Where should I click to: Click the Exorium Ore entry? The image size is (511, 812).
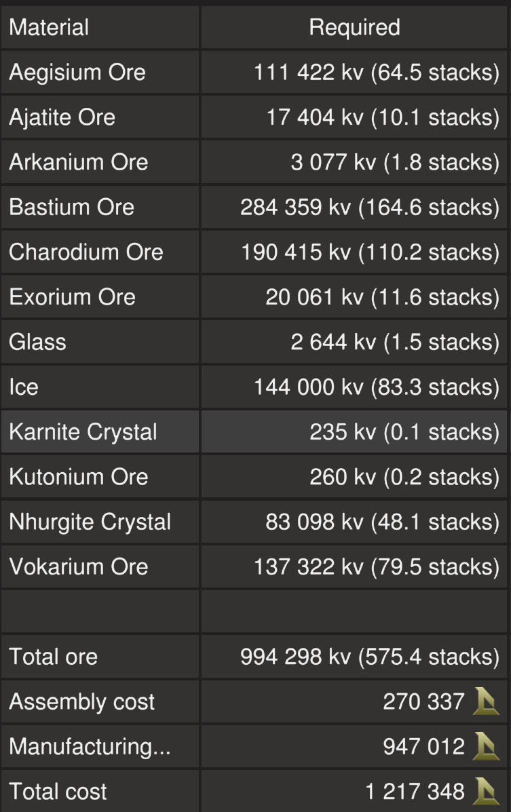pyautogui.click(x=72, y=296)
